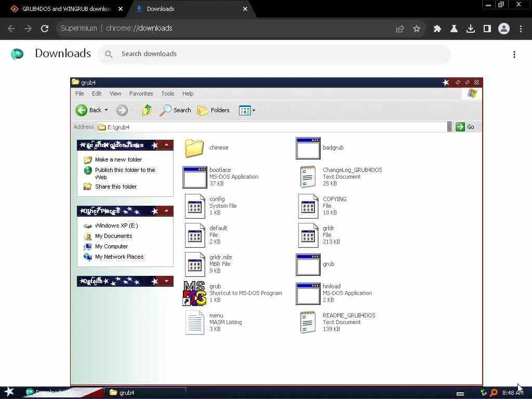Screen dimensions: 532x399
Task: Open My Documents link
Action: coord(114,236)
